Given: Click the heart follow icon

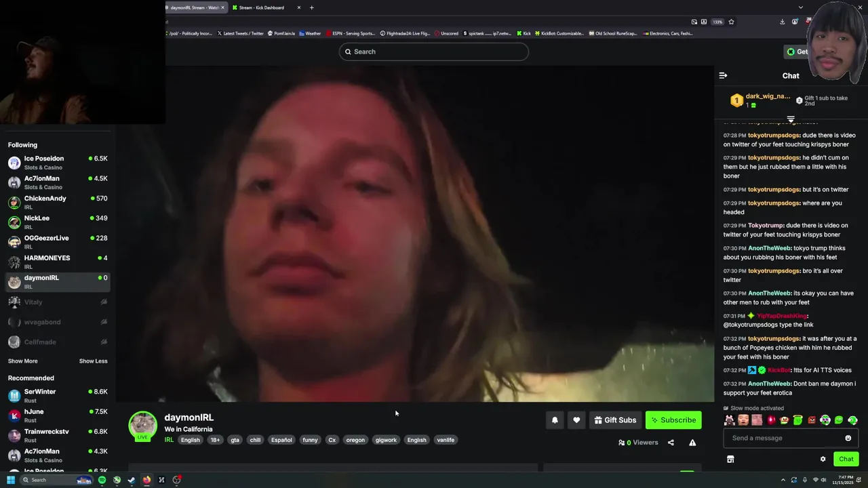Looking at the screenshot, I should coord(576,420).
